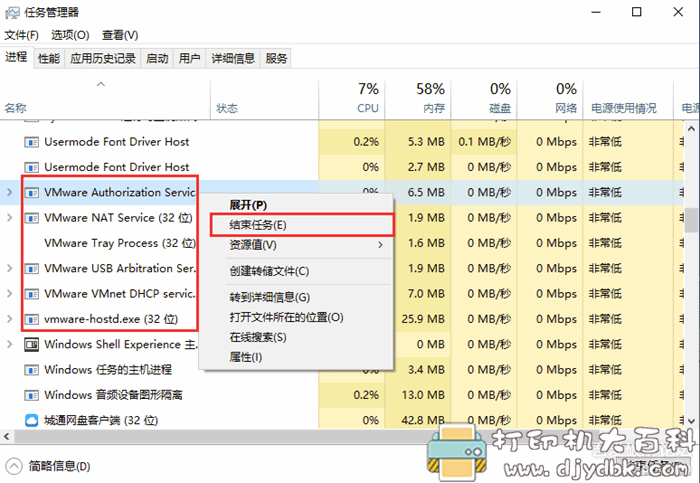This screenshot has height=483, width=700.
Task: Click the VMware USB Arbitration Service icon
Action: [31, 269]
